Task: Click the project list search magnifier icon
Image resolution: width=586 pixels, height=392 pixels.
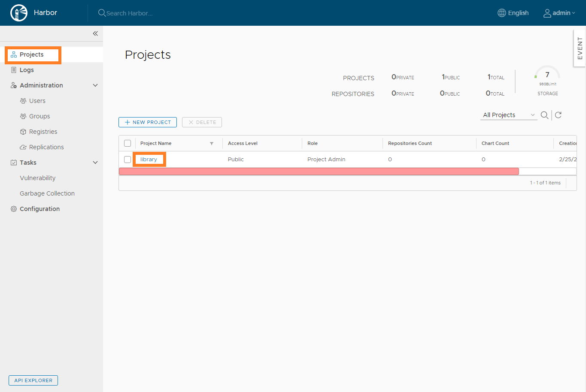Action: pyautogui.click(x=544, y=115)
